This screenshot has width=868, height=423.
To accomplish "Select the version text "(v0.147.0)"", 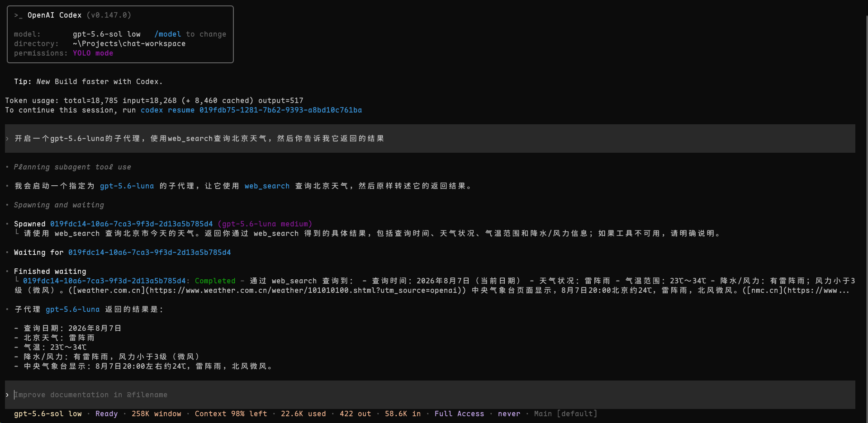I will pos(109,15).
